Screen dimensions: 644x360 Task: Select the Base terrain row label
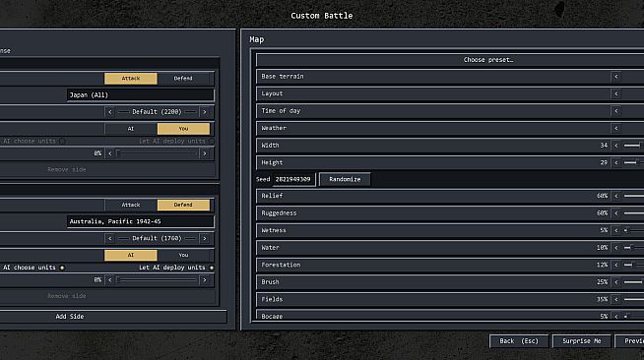click(x=283, y=77)
